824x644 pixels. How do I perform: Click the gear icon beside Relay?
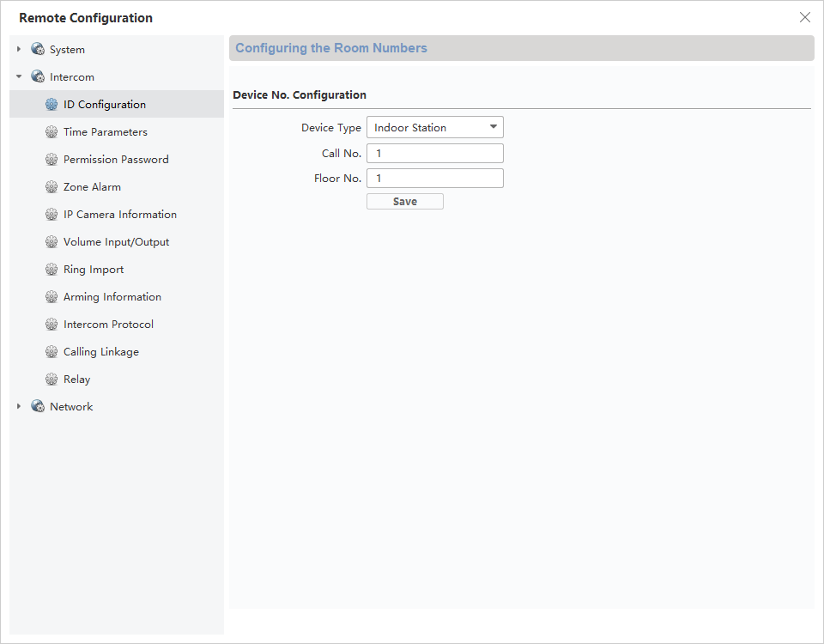pos(51,380)
